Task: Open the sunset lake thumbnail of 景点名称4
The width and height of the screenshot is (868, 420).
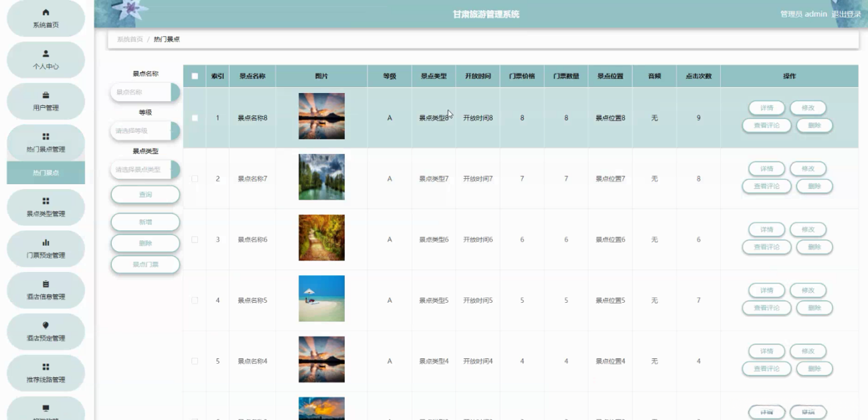Action: 321,359
